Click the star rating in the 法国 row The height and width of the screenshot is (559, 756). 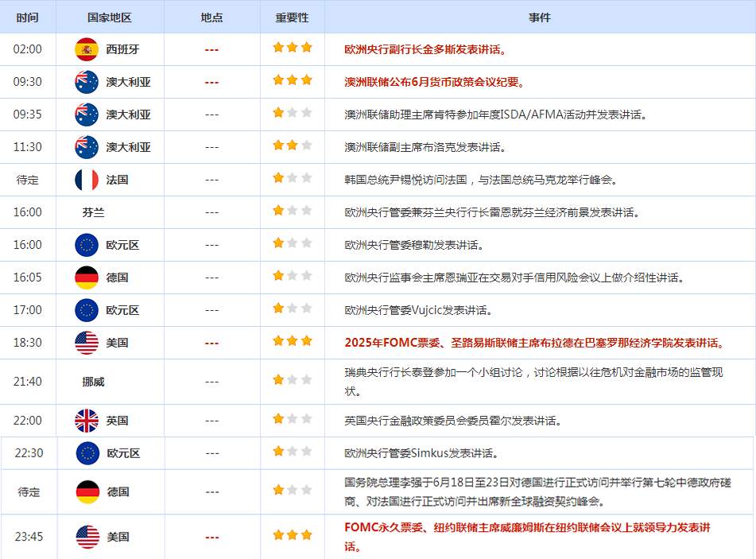293,178
